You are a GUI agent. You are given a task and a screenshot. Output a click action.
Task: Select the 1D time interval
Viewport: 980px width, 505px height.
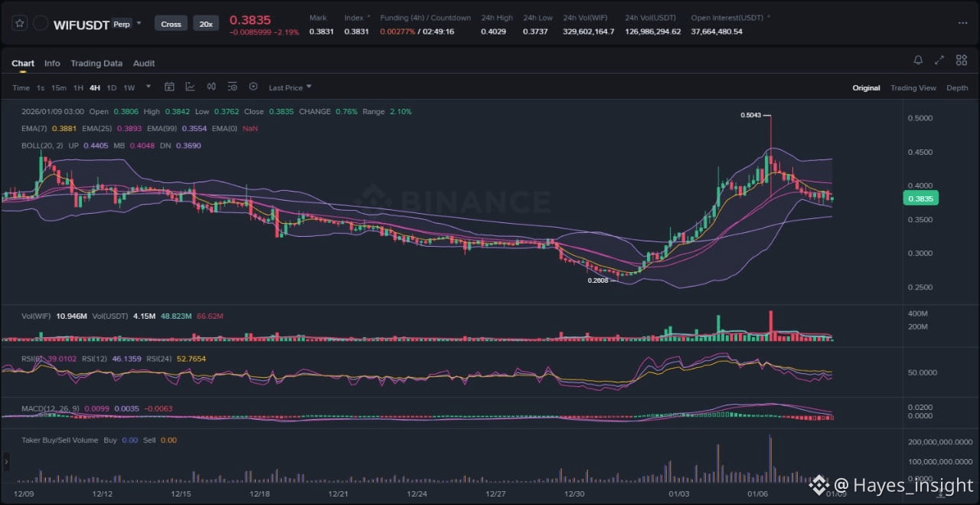coord(112,88)
